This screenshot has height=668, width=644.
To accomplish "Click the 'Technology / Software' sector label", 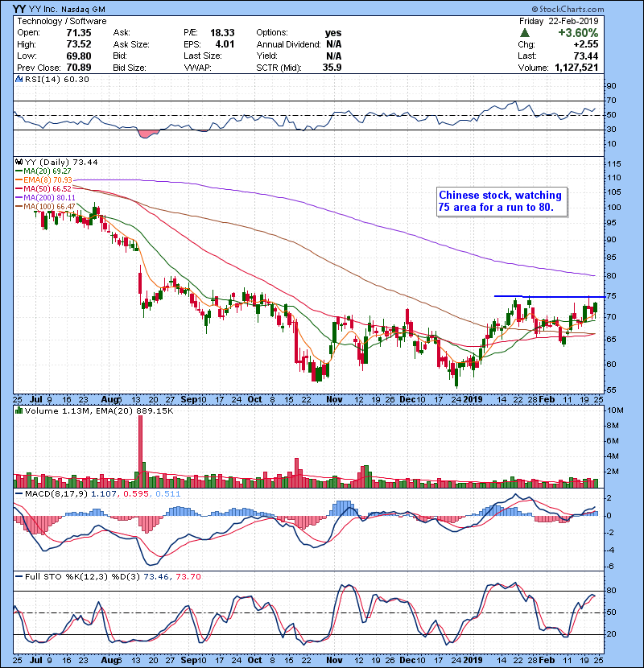I will click(62, 21).
